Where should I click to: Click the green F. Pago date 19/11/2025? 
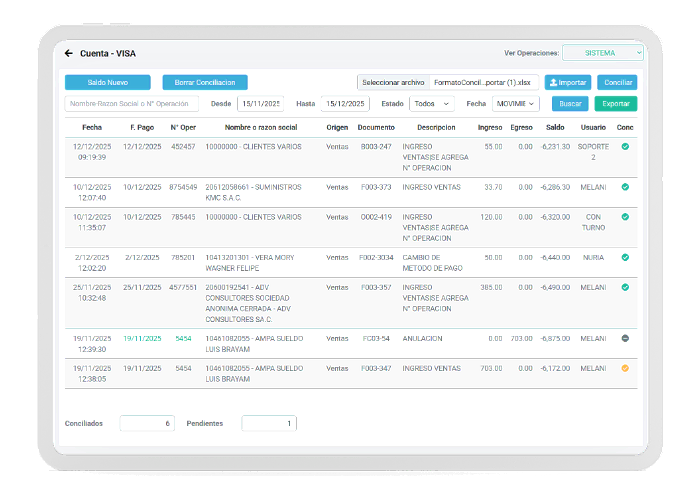142,338
